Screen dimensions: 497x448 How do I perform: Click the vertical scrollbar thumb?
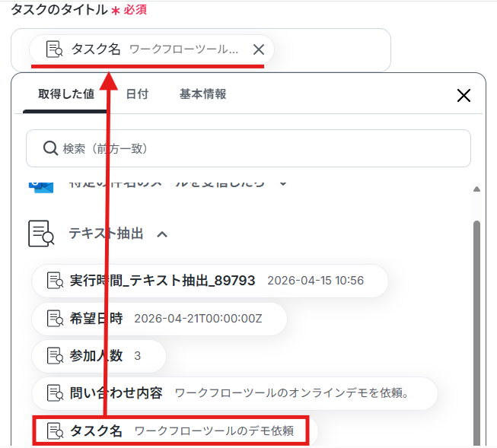(476, 332)
